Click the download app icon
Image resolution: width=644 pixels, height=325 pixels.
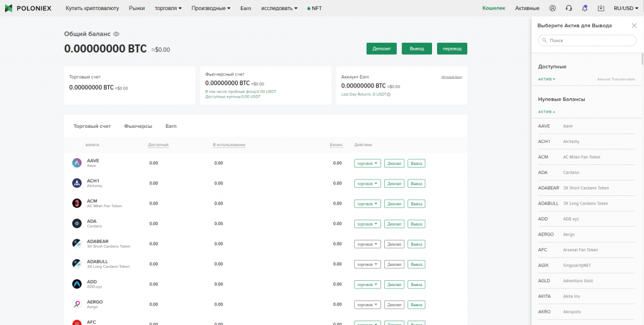coord(601,8)
